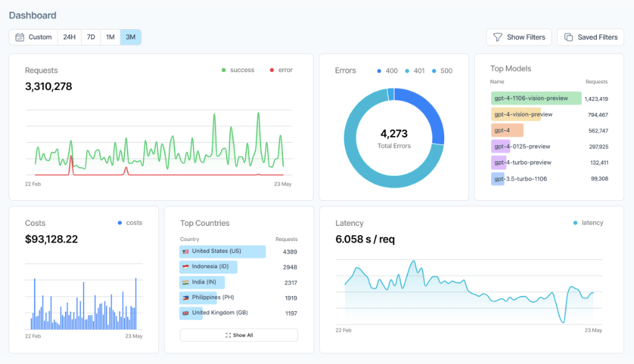Select the 7D time range tab
The image size is (634, 364).
(x=91, y=38)
